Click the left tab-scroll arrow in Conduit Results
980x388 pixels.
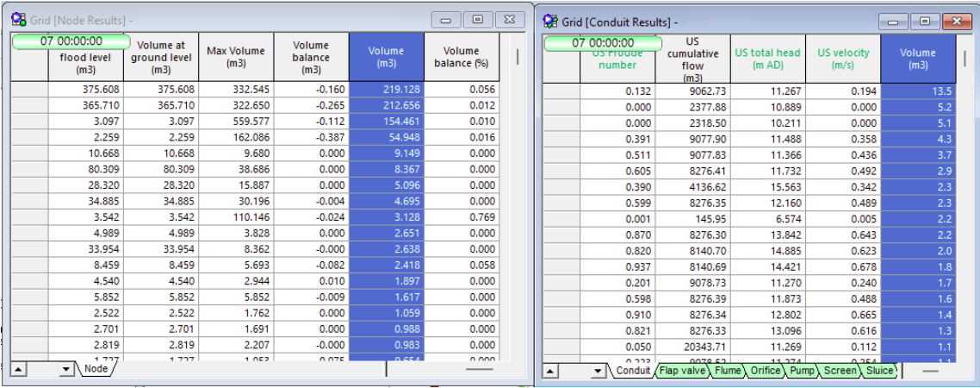(551, 372)
